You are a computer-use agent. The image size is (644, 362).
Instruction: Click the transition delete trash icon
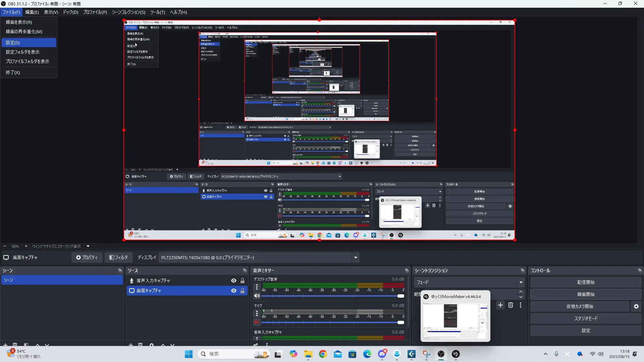(x=511, y=305)
